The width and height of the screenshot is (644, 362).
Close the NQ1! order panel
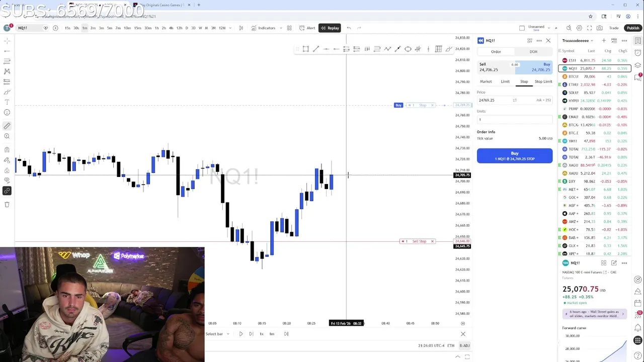pos(548,41)
